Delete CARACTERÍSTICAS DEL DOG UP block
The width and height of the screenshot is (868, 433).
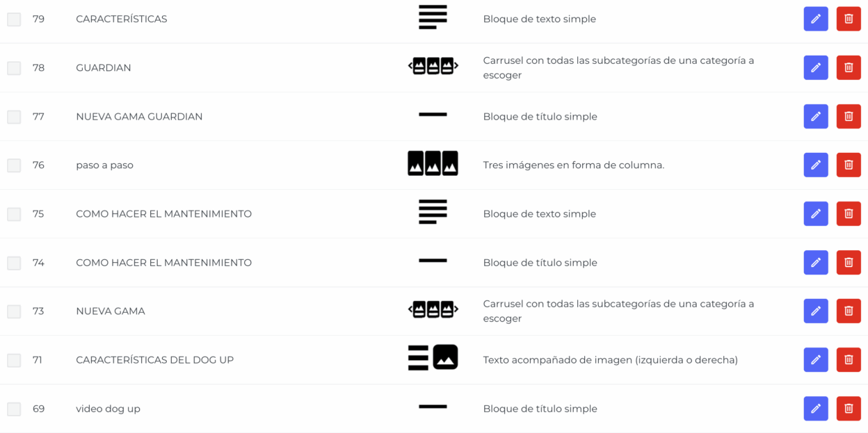849,359
